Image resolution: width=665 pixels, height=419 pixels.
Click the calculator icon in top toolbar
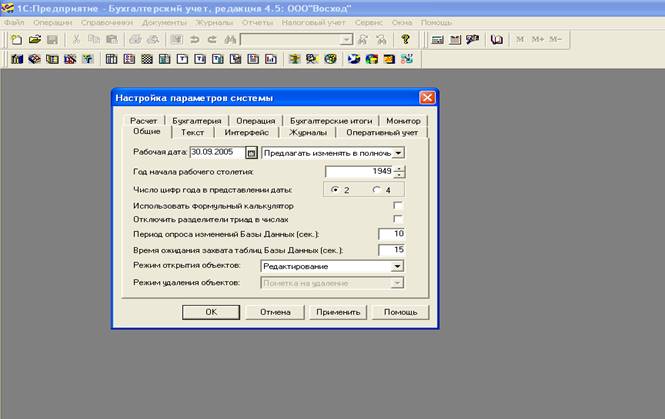coord(437,39)
